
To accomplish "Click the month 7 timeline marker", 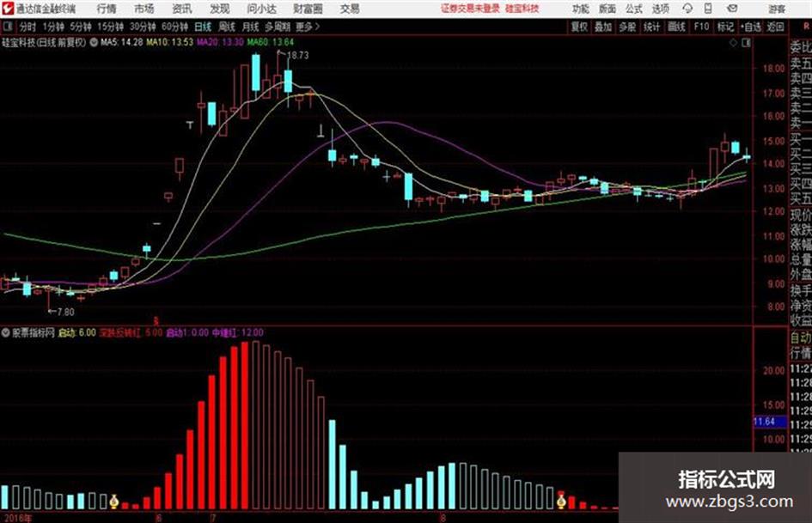I will click(x=213, y=518).
